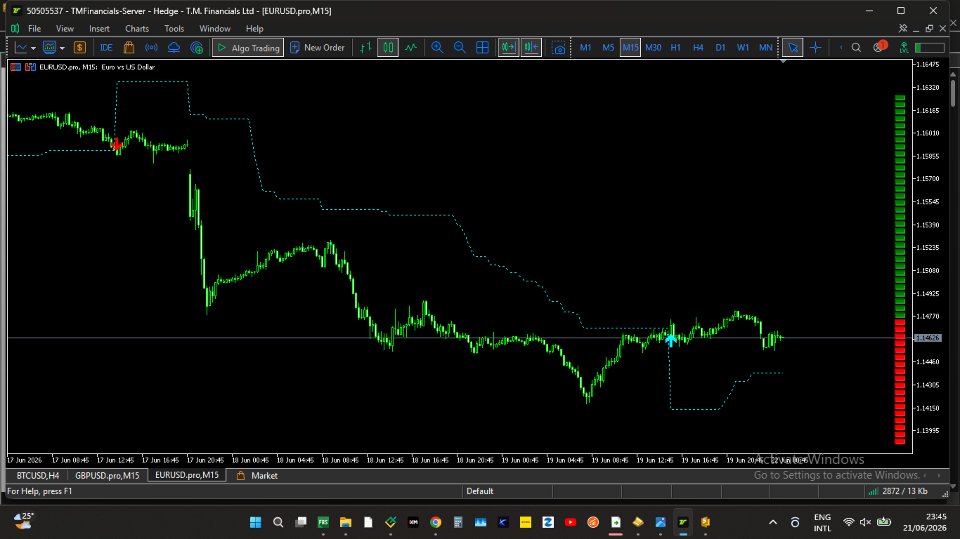Click the green LVL account icon
The height and width of the screenshot is (539, 960).
pyautogui.click(x=904, y=47)
